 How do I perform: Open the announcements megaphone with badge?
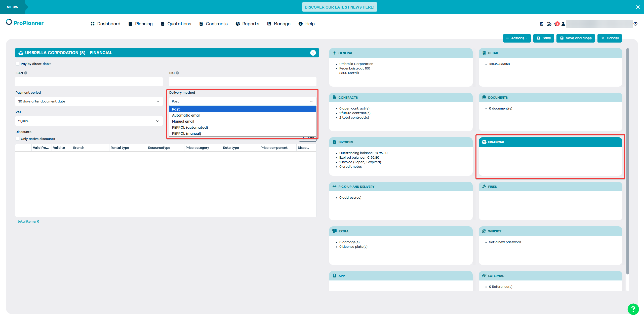pos(556,24)
